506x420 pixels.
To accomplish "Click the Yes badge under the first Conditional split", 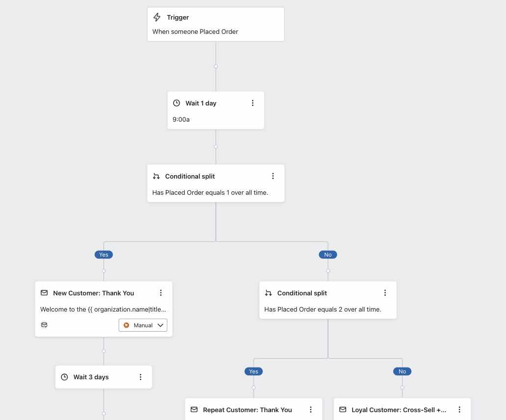I will click(103, 254).
